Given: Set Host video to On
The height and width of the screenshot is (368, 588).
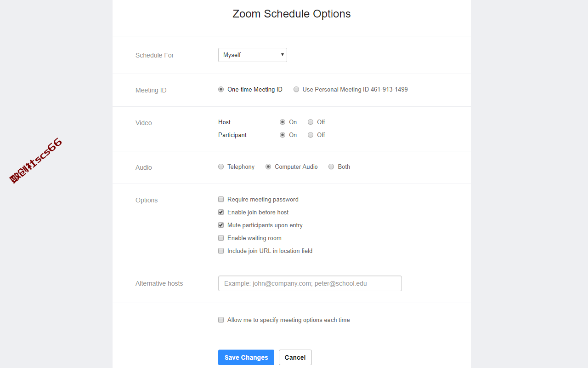Looking at the screenshot, I should click(283, 122).
